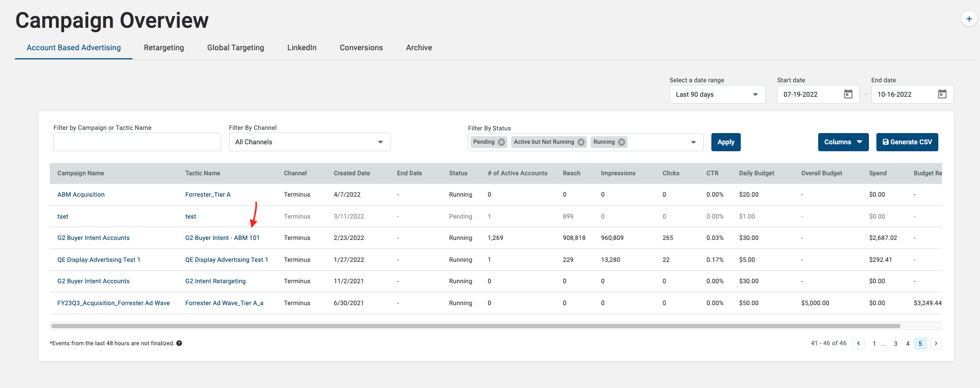This screenshot has width=980, height=388.
Task: Go to page 1
Action: coord(874,344)
